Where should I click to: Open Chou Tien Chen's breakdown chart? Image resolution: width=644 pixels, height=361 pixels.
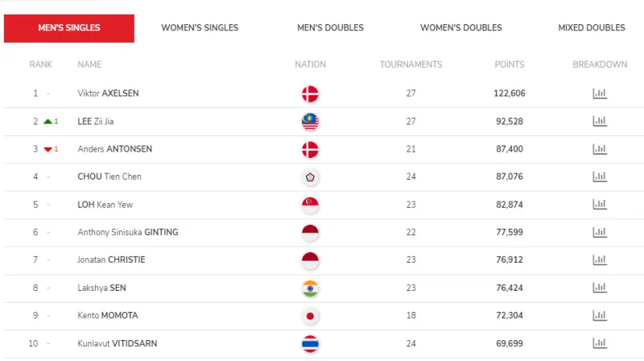click(x=599, y=177)
